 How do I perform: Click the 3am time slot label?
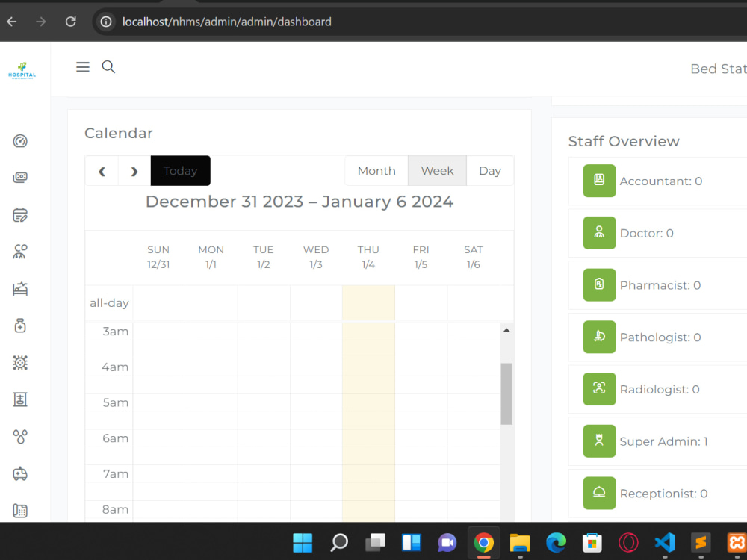116,332
